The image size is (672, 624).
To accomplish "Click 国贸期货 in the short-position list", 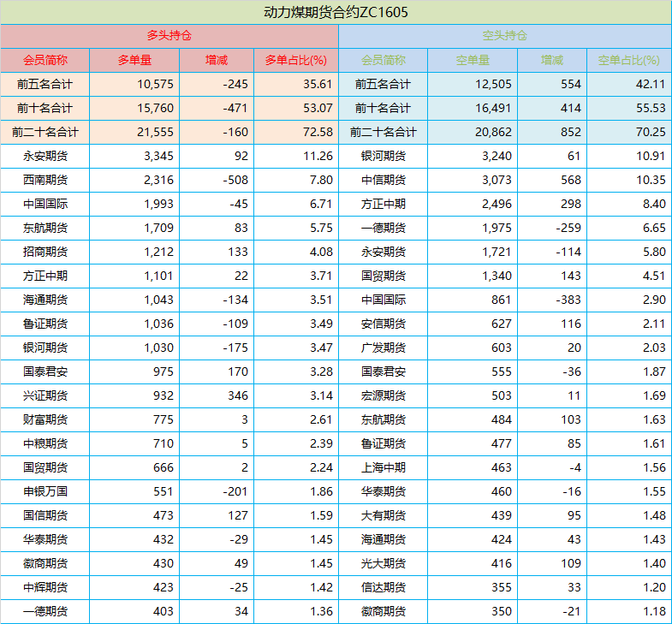I will point(384,276).
